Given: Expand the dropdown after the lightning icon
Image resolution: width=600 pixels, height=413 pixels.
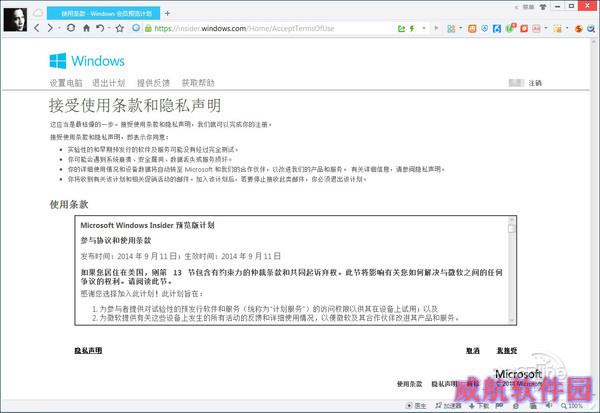Looking at the screenshot, I should point(424,28).
